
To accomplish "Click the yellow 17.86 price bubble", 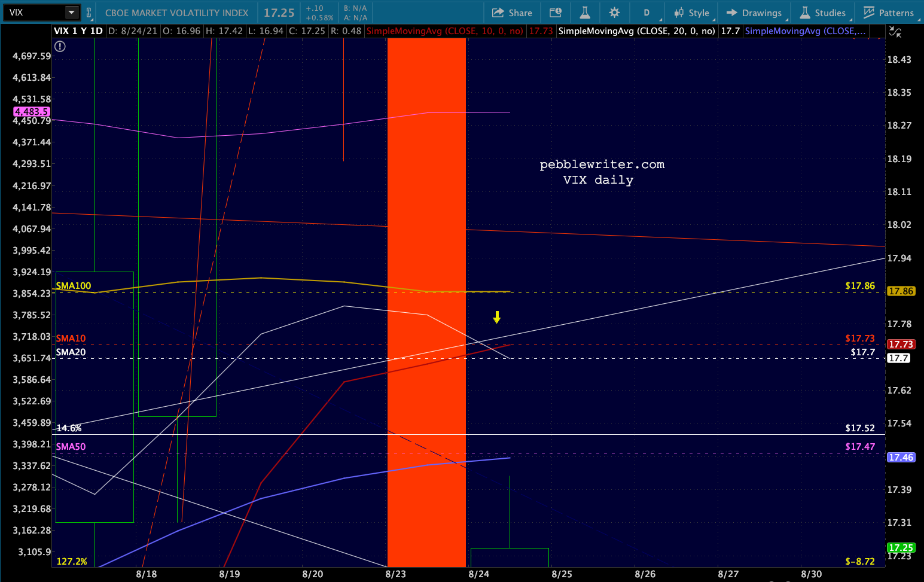I will pyautogui.click(x=901, y=291).
